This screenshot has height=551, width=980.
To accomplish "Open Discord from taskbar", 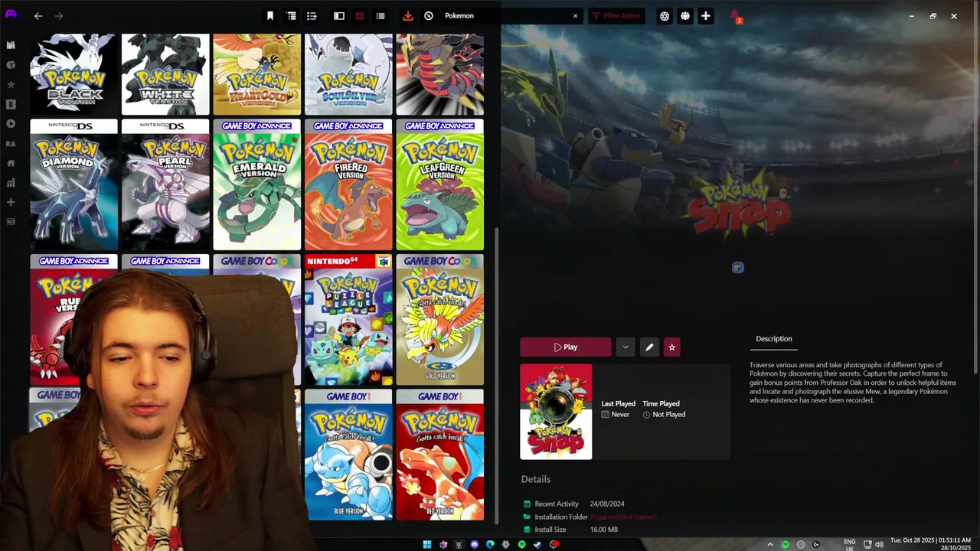I will click(x=475, y=545).
